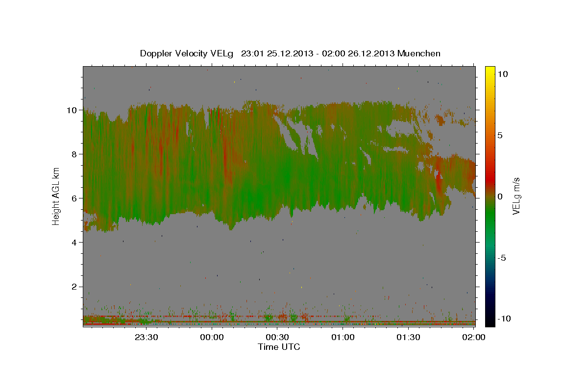
Task: Click the 00:00 time tick label
Action: coord(212,337)
